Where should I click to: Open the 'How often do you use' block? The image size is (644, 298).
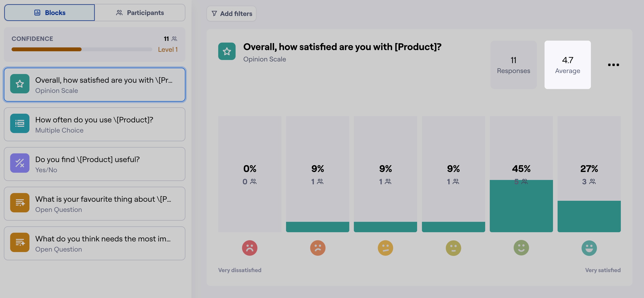pos(95,125)
